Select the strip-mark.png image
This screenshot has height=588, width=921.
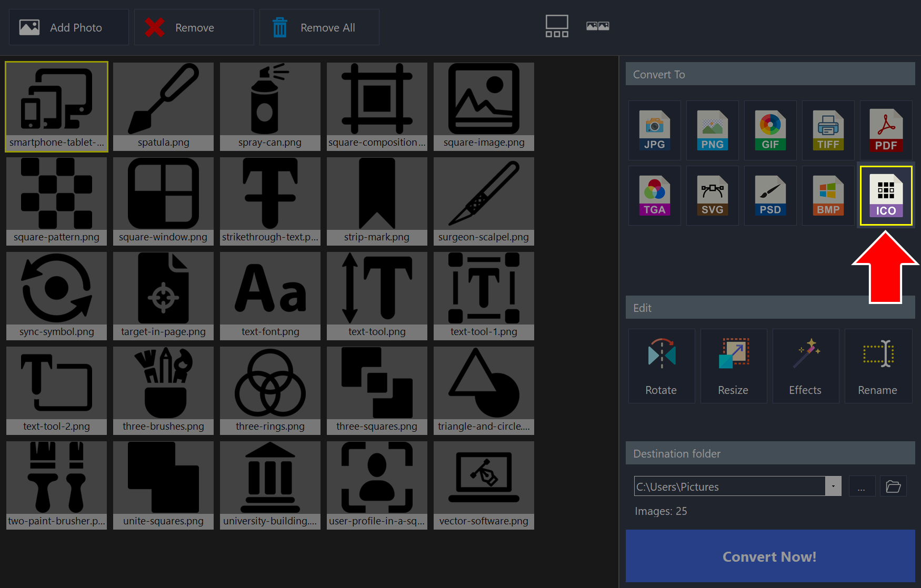pyautogui.click(x=377, y=201)
